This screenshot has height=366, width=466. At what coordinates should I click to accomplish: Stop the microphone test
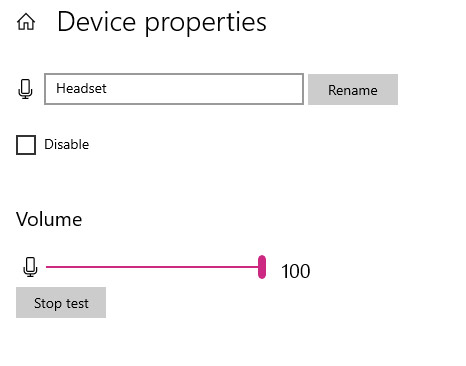[x=61, y=303]
